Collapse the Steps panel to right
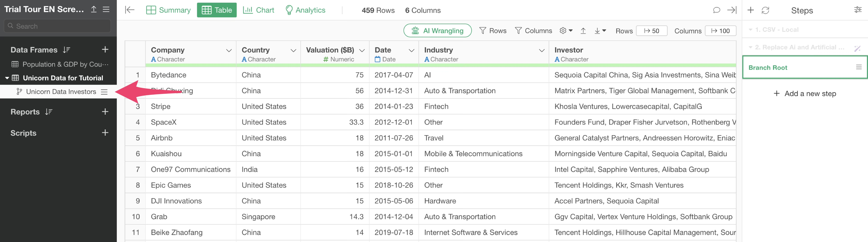Screen dimensions: 868x242 (x=731, y=10)
